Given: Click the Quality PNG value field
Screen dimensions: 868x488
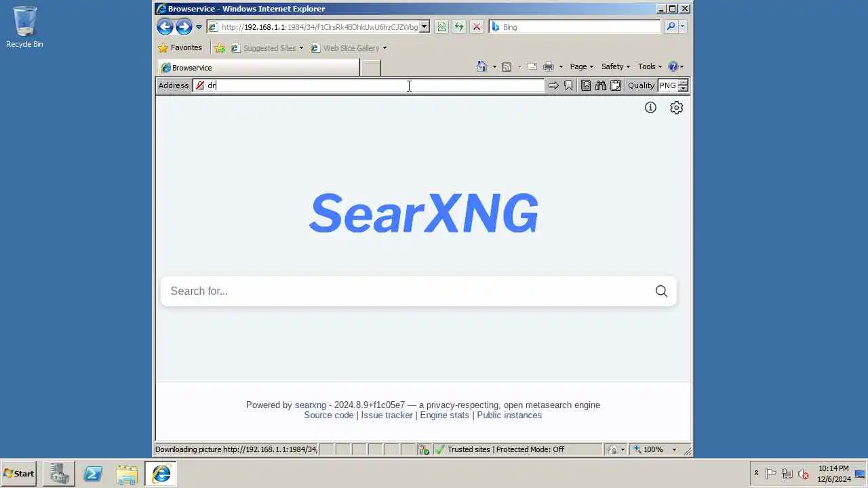Looking at the screenshot, I should 668,85.
